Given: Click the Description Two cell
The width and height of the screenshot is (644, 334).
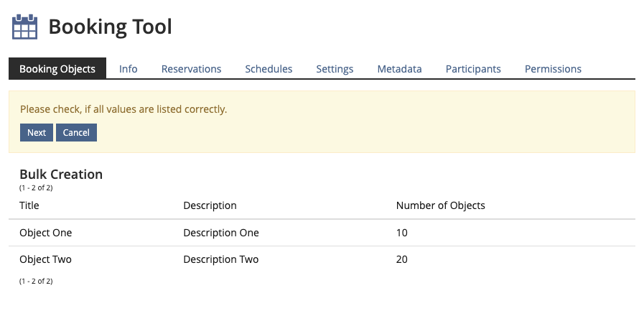Looking at the screenshot, I should click(x=221, y=259).
